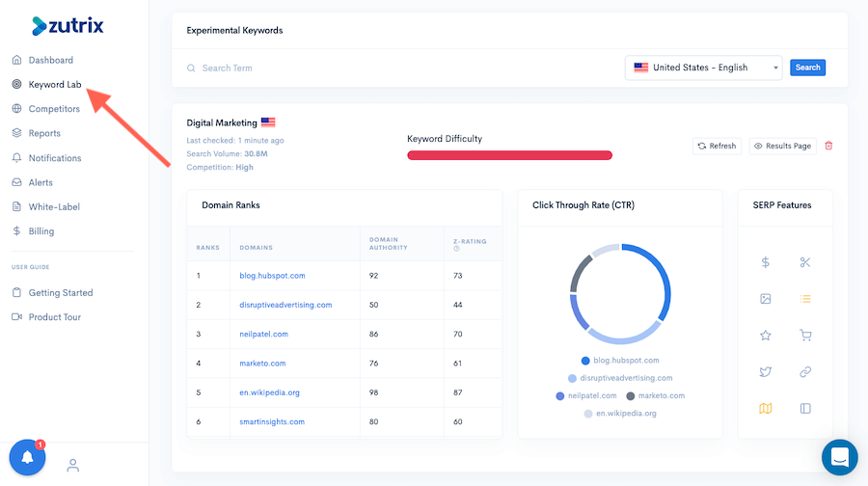Click the link chain SERP feature icon
The height and width of the screenshot is (486, 868).
805,372
